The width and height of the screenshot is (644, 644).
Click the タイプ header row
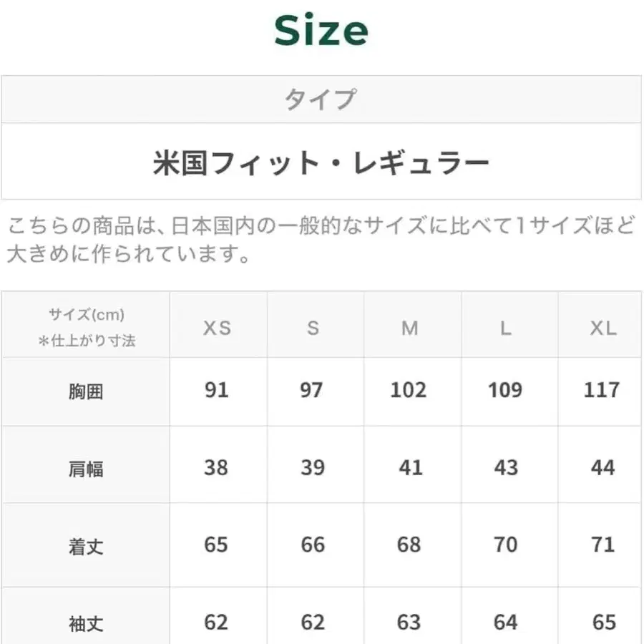[321, 99]
